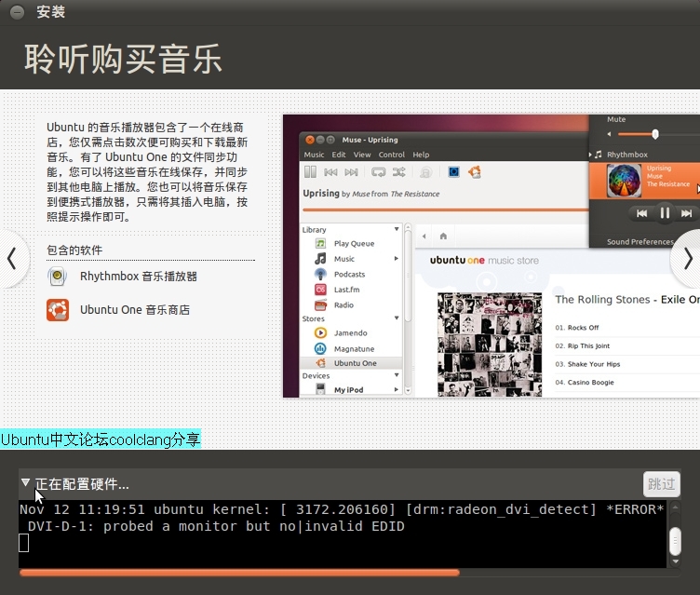Select Last.fm in the sidebar
The image size is (700, 595).
pyautogui.click(x=346, y=290)
